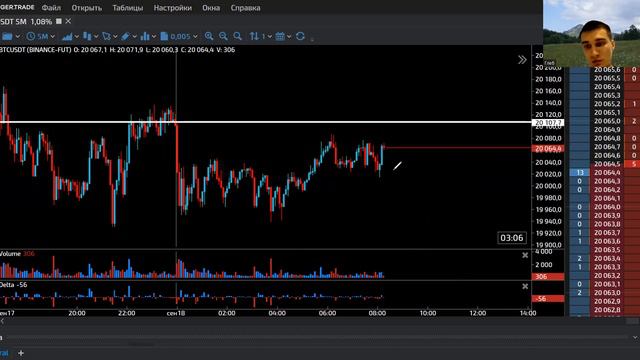This screenshot has width=640, height=360.
Task: Open the Окна menu
Action: [x=211, y=8]
